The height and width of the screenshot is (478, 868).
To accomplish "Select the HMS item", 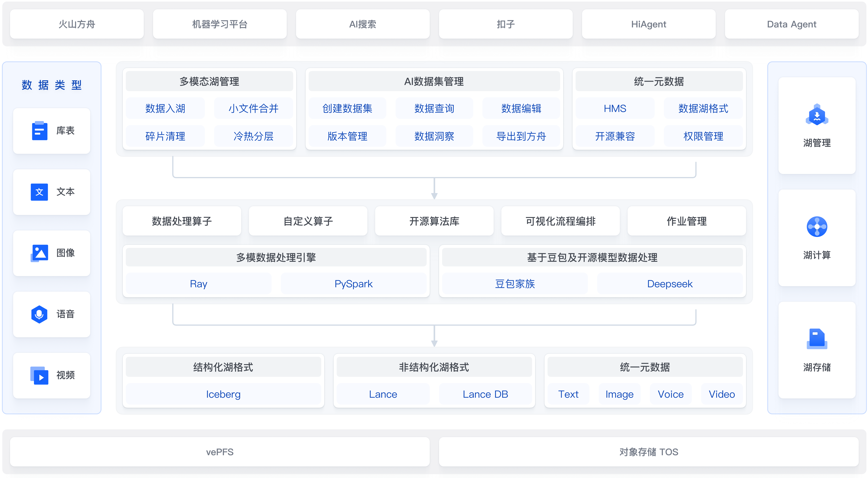I will (615, 108).
